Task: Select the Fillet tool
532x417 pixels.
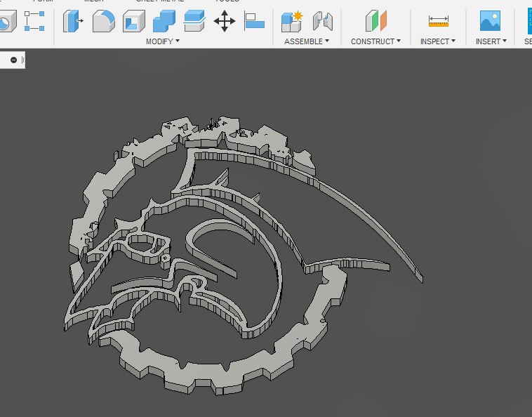Action: coord(103,21)
